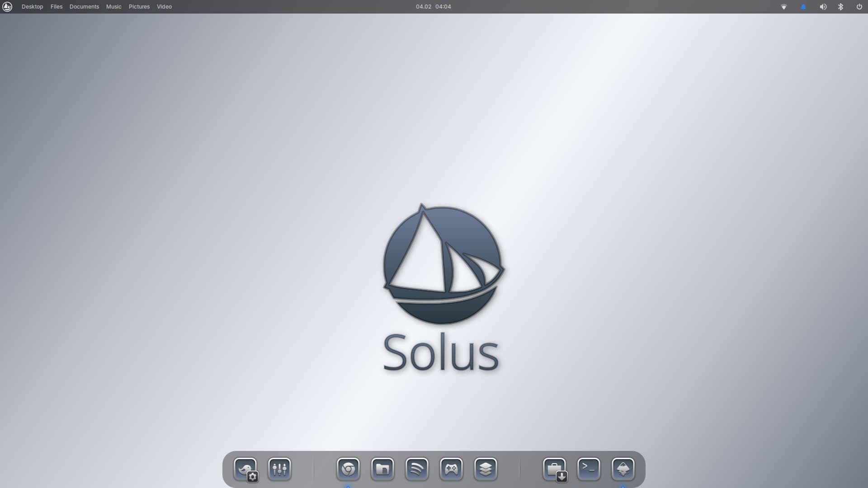Open the Solus main menu icon
This screenshot has height=488, width=868.
[x=7, y=6]
